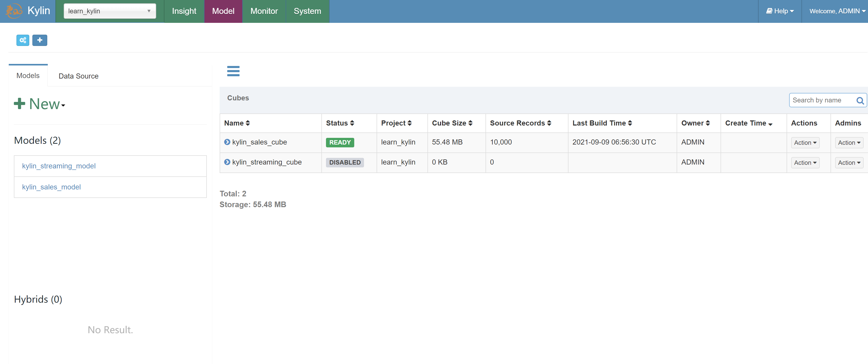Click the READY status badge of kylin_sales_cube
The image size is (868, 364).
[x=340, y=142]
